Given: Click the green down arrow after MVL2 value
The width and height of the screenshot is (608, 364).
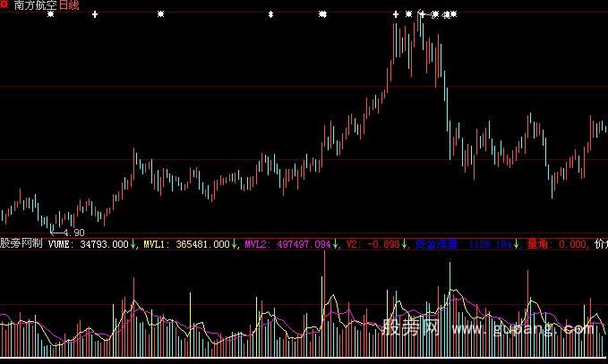Looking at the screenshot, I should (x=335, y=244).
